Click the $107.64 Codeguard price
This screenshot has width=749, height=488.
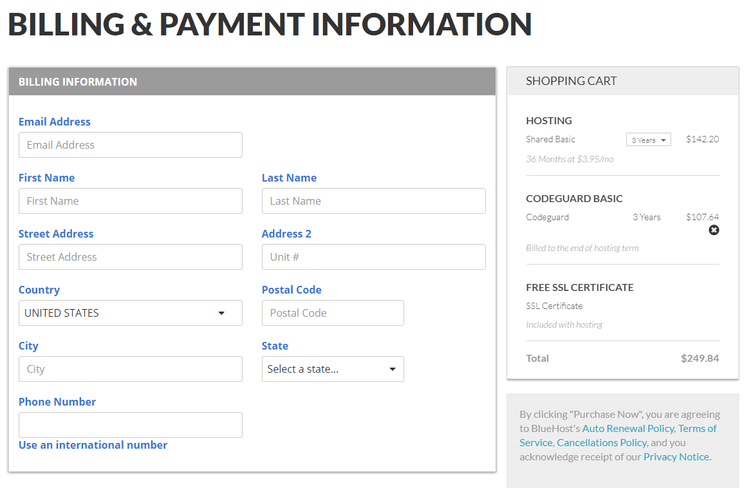[x=702, y=217]
